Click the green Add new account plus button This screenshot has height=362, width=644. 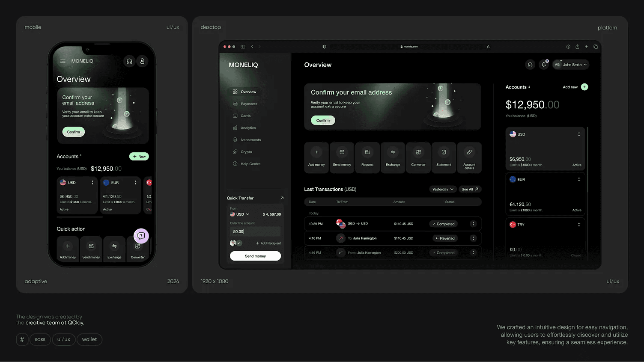584,87
